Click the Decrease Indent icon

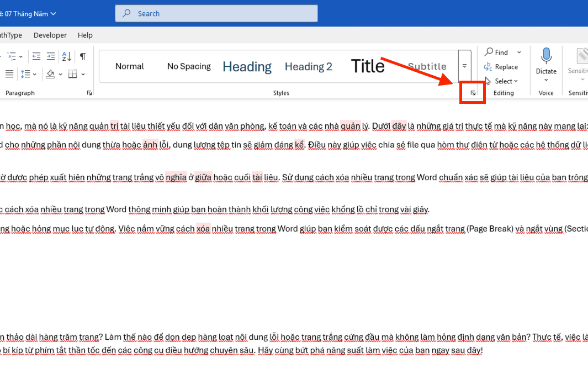[36, 56]
